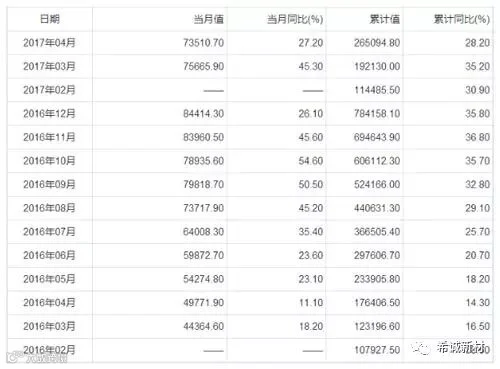Click the value 78935.60
The width and height of the screenshot is (500, 369).
click(x=203, y=161)
